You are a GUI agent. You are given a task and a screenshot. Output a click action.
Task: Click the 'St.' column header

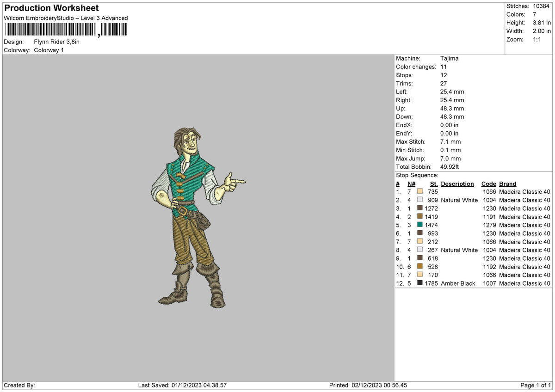click(434, 184)
